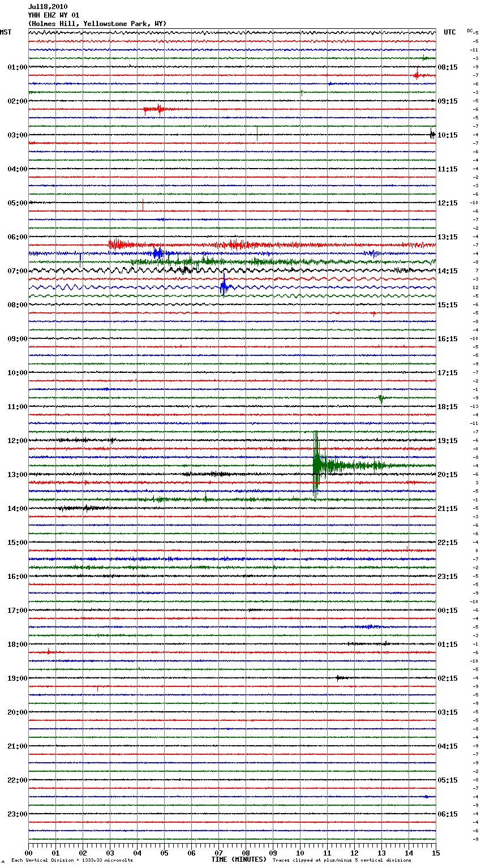Viewport: 481px width, 868px height.
Task: Click the blue spike on the 07:30 trace
Action: pos(224,286)
